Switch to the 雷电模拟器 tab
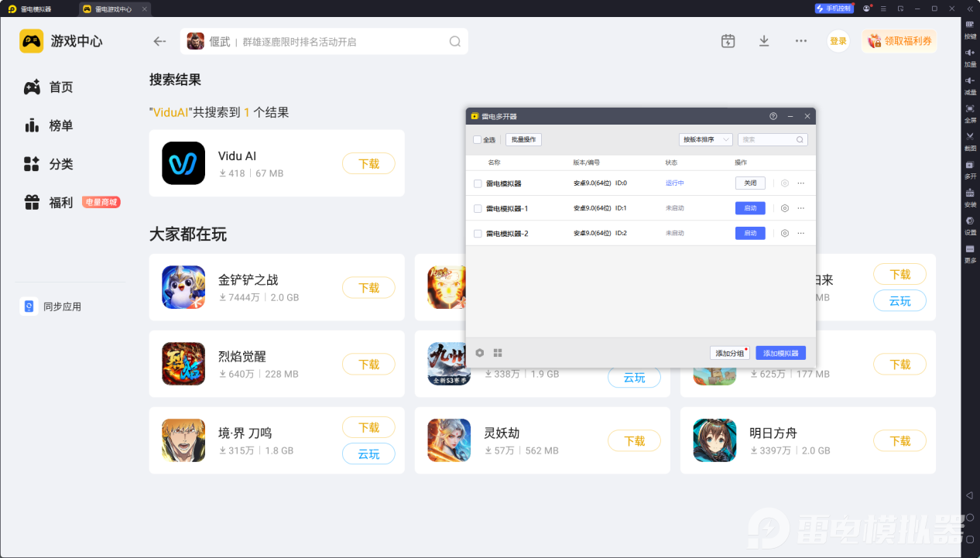This screenshot has width=980, height=558. coord(36,9)
